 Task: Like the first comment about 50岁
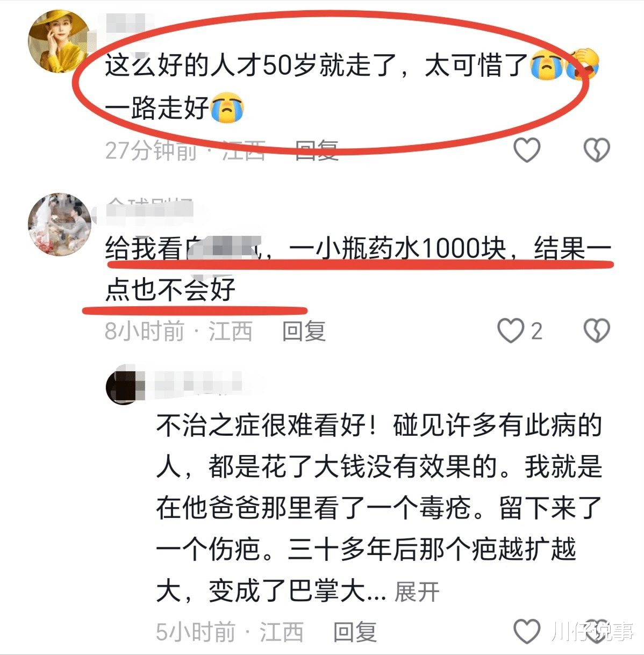pos(527,150)
